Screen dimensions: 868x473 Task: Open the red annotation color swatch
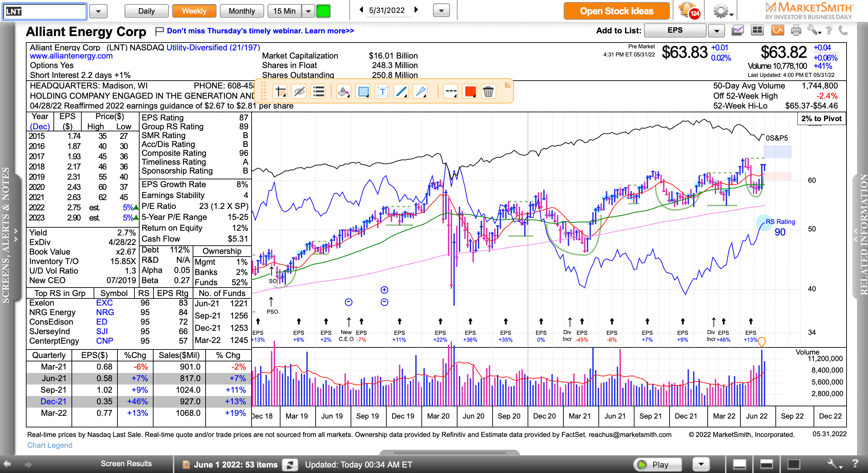[x=470, y=92]
